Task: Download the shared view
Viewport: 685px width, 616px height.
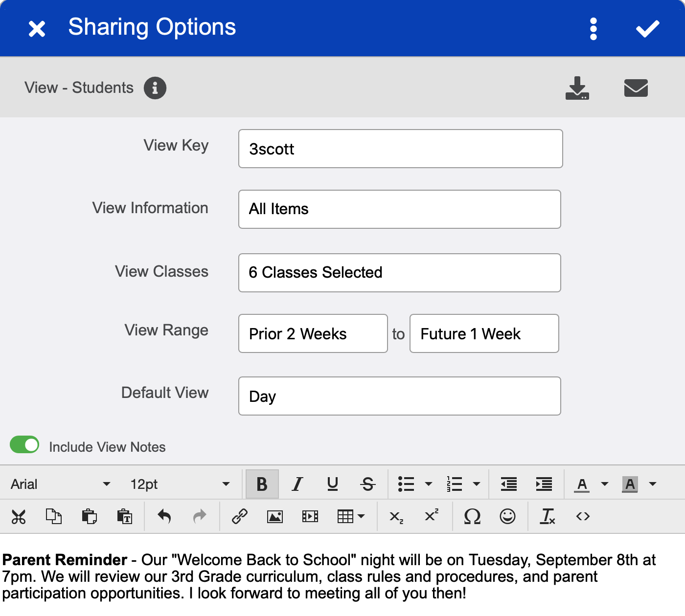Action: [x=577, y=88]
